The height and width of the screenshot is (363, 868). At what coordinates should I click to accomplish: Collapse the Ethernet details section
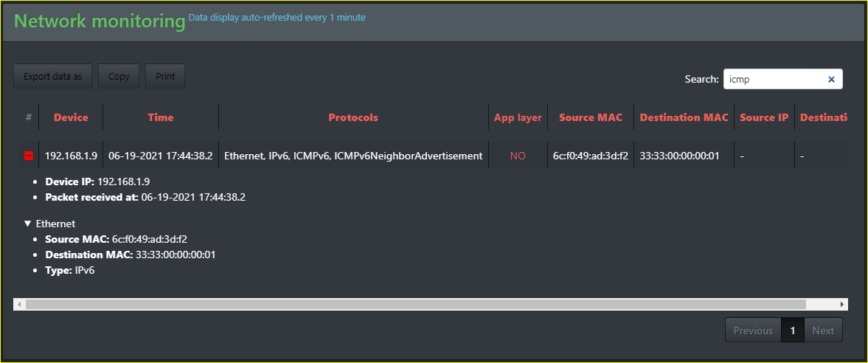point(28,224)
